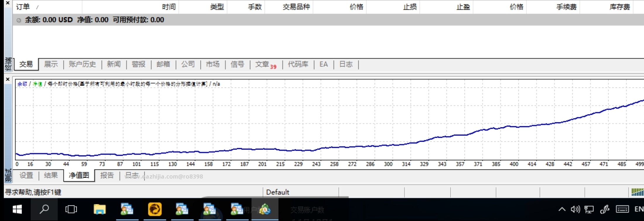The image size is (644, 221).
Task: Open the 市场 tab
Action: tap(213, 64)
